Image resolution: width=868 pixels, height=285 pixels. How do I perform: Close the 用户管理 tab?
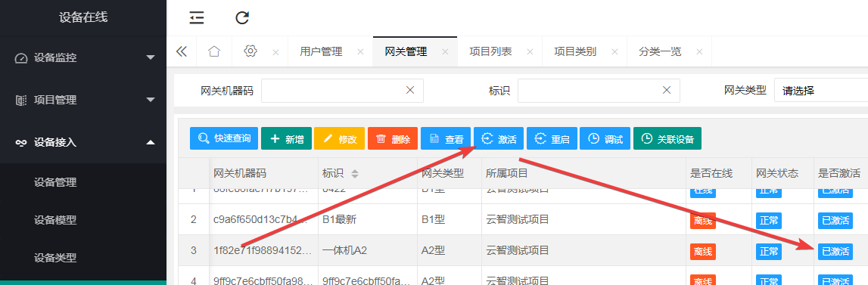tap(360, 52)
